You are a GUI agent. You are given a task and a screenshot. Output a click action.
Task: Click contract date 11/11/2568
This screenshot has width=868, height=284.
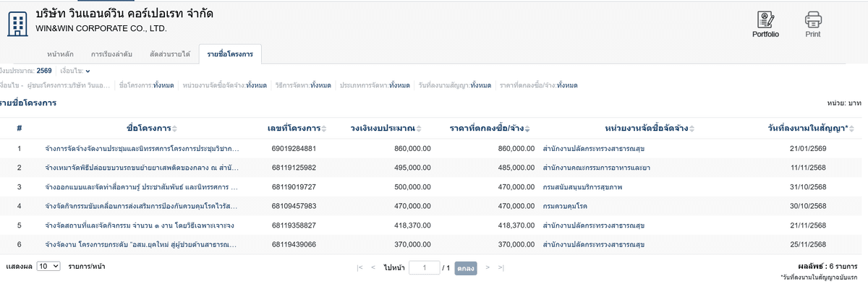[808, 168]
